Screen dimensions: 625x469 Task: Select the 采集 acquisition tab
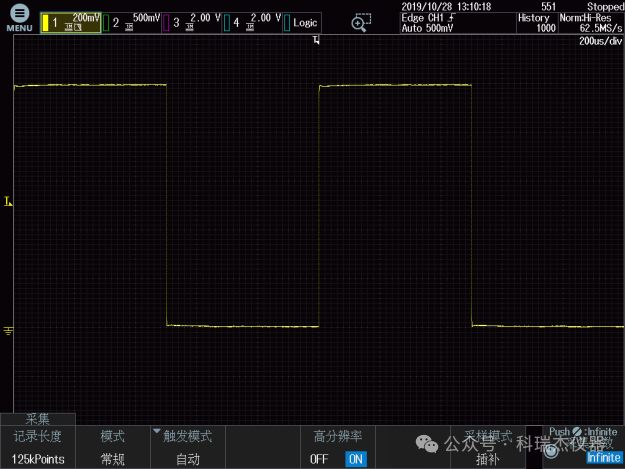[x=38, y=419]
